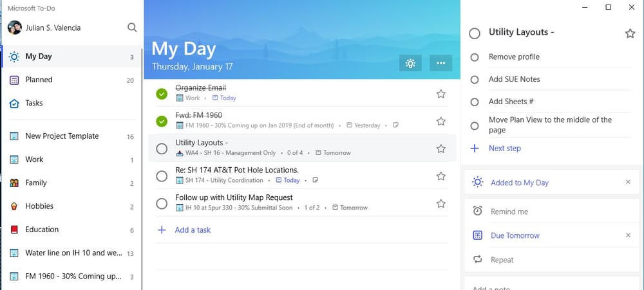
Task: Check off the Add Sheets # step
Action: pos(475,102)
